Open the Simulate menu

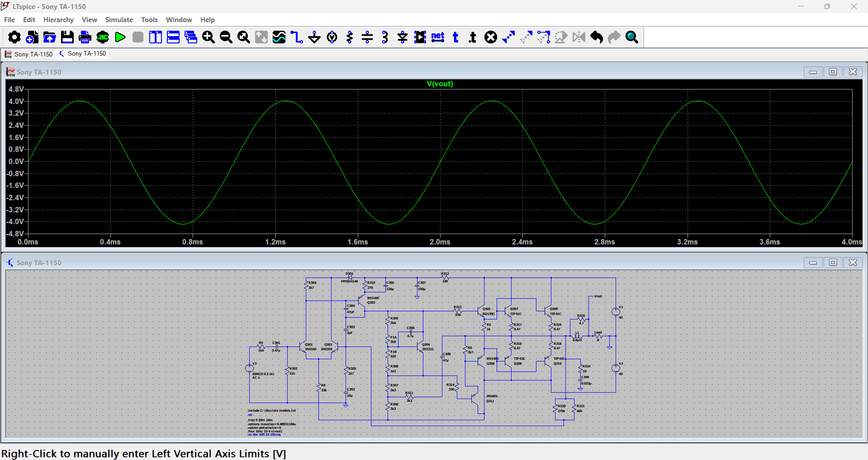(119, 20)
